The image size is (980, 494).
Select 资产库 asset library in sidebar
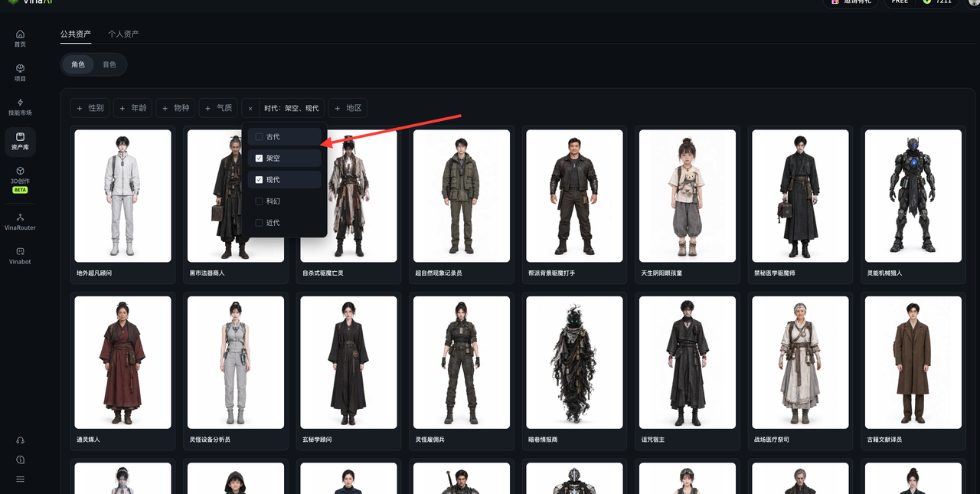click(20, 142)
